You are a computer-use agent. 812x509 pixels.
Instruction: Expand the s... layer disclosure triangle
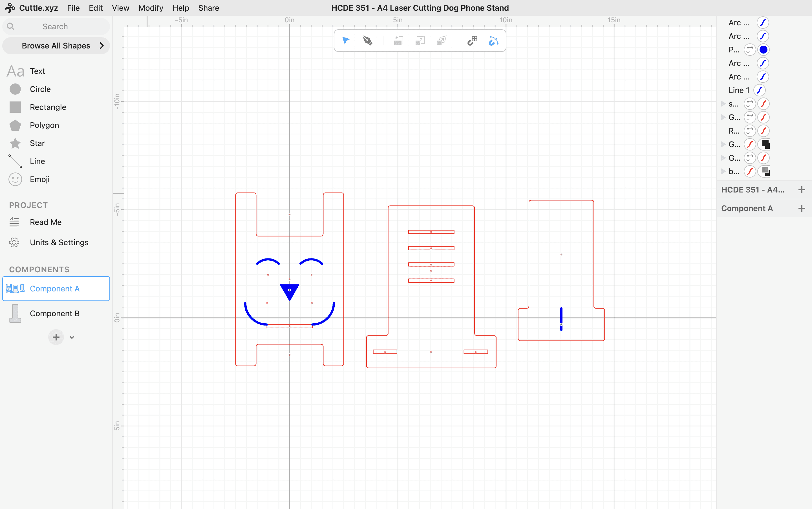[x=723, y=104]
